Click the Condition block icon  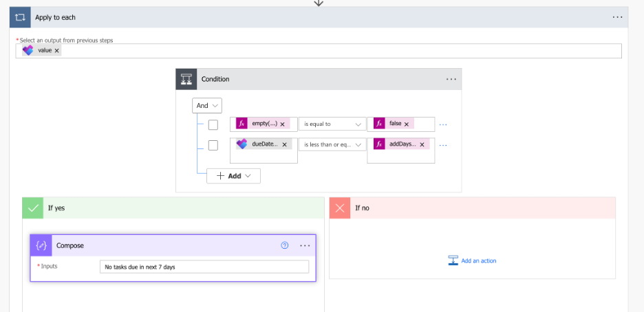coord(186,79)
